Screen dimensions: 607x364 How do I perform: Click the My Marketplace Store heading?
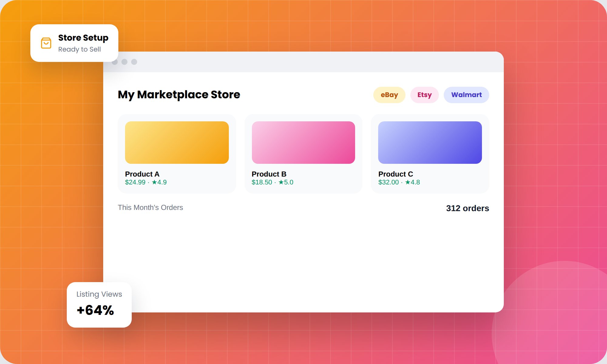tap(179, 95)
